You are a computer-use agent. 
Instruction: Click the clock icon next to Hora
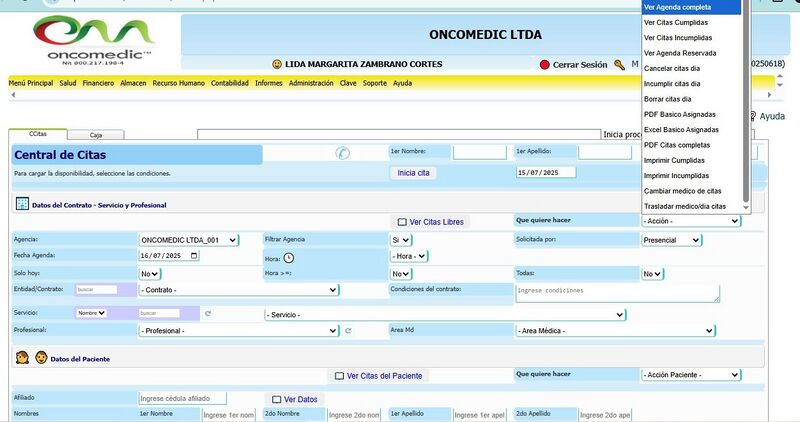(x=289, y=256)
